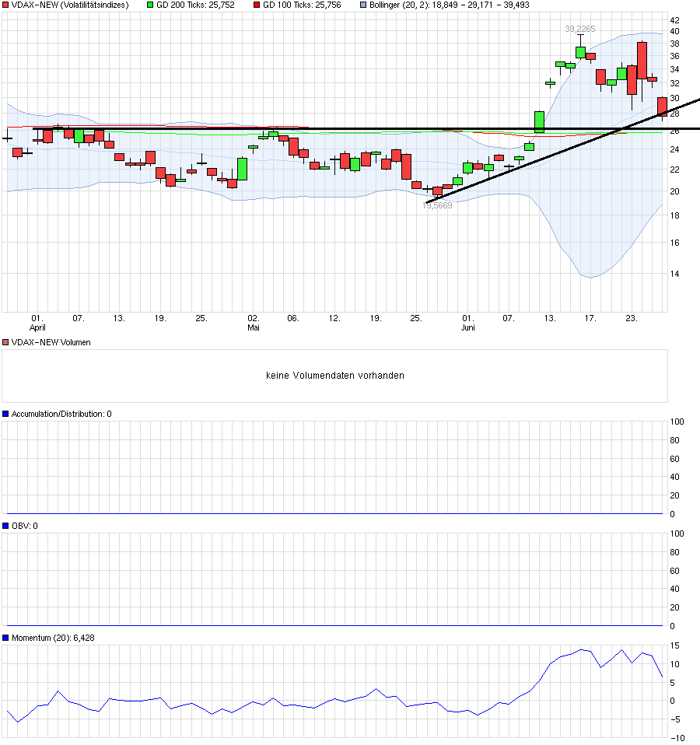Click the '06.' date label in Mai

point(293,318)
